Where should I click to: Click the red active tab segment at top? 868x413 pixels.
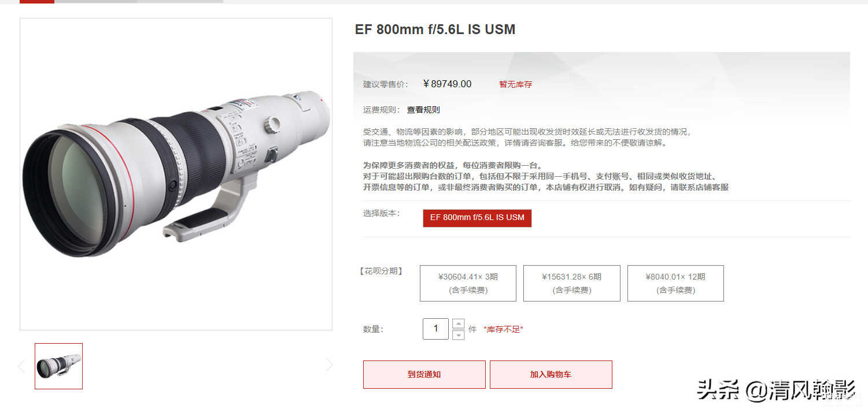[37, 1]
